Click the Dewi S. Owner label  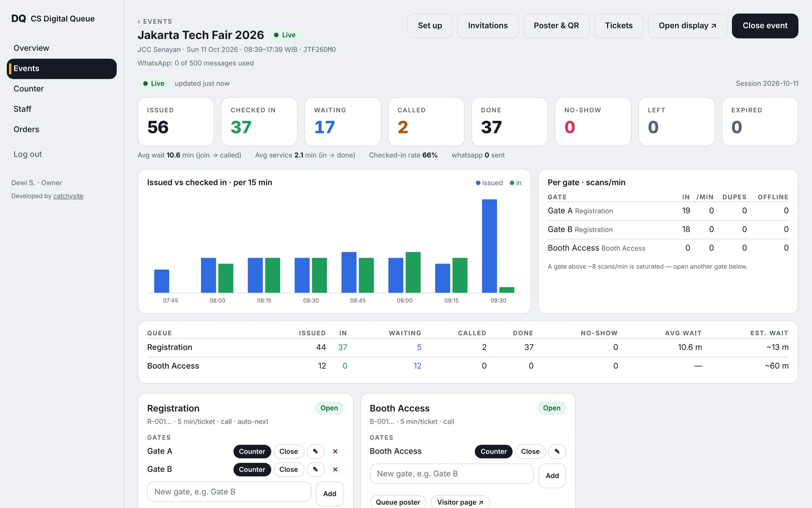(x=37, y=183)
